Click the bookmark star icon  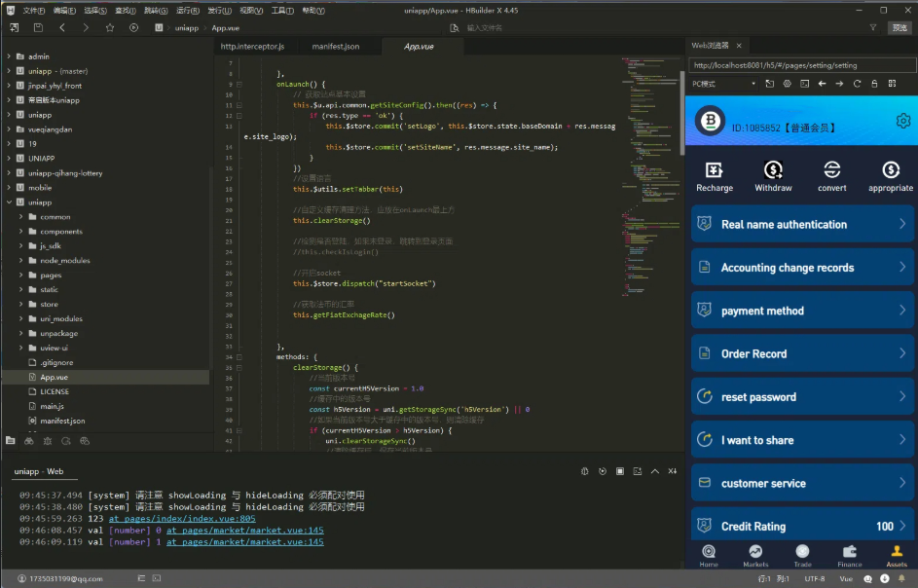(x=110, y=27)
